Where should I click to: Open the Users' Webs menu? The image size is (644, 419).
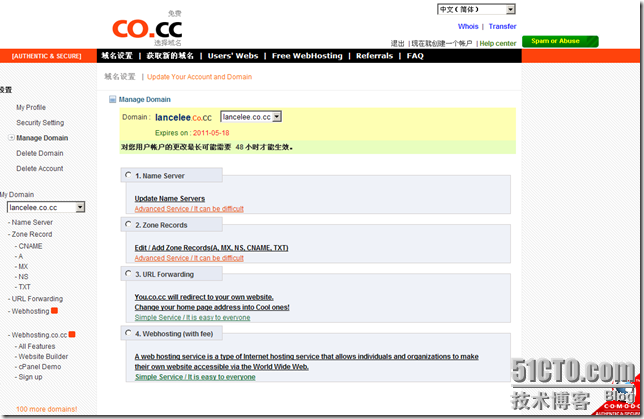pos(233,56)
